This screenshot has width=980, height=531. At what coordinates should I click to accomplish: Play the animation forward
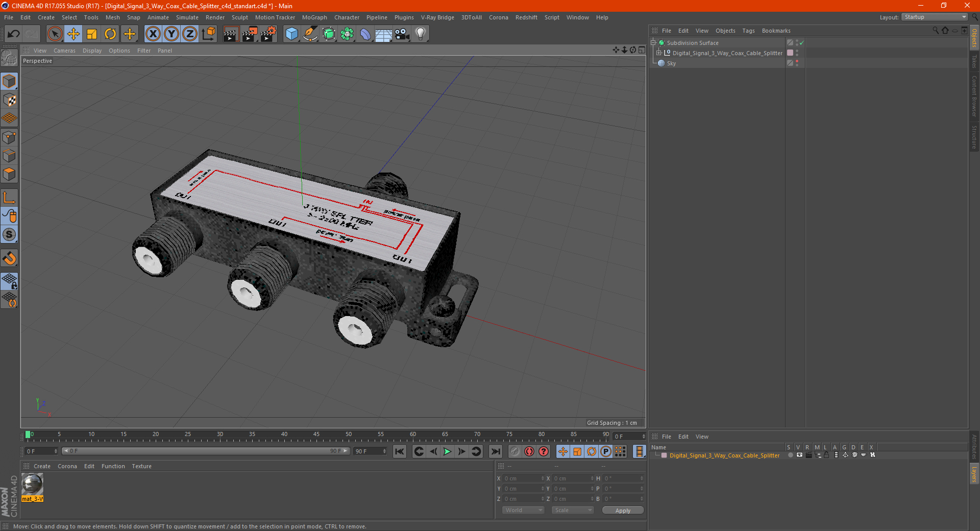pyautogui.click(x=448, y=451)
